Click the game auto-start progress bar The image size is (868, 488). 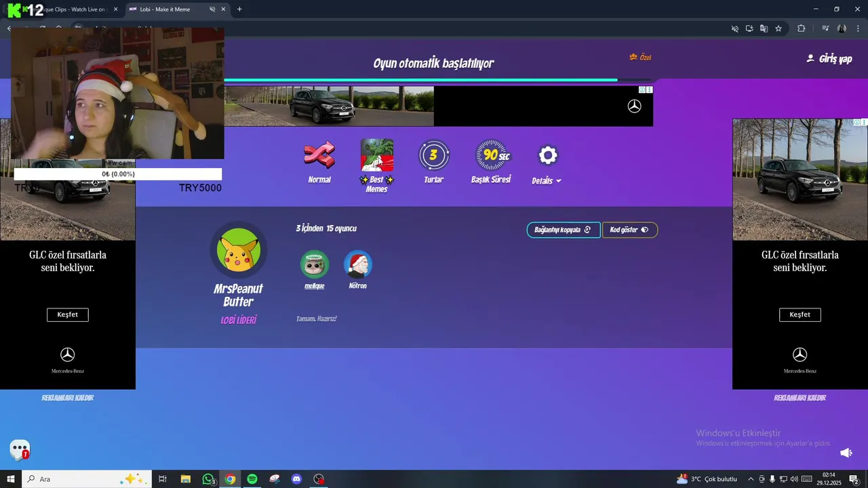point(438,80)
